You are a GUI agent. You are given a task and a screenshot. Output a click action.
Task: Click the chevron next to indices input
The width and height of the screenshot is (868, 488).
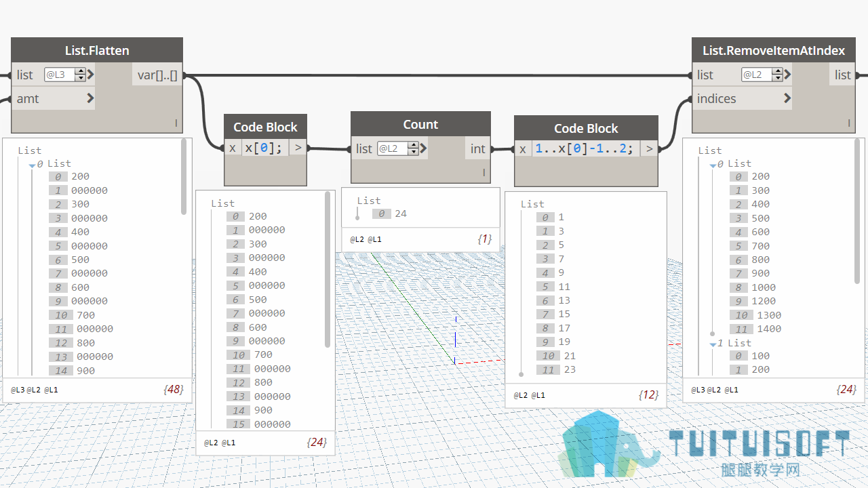click(787, 98)
